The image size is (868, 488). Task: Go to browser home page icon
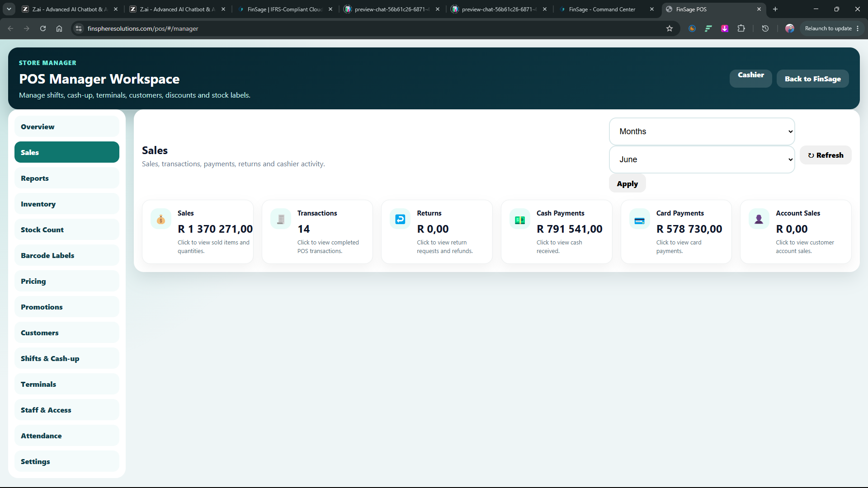coord(59,28)
